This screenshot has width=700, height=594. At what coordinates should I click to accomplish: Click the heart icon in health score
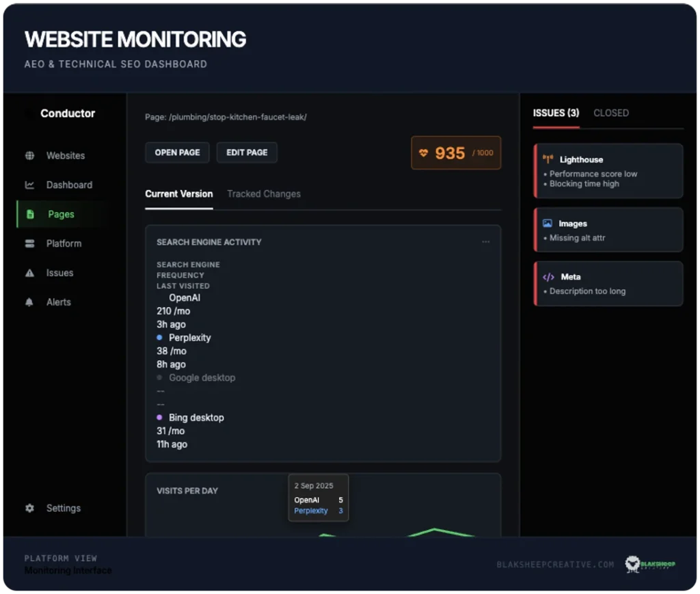423,153
